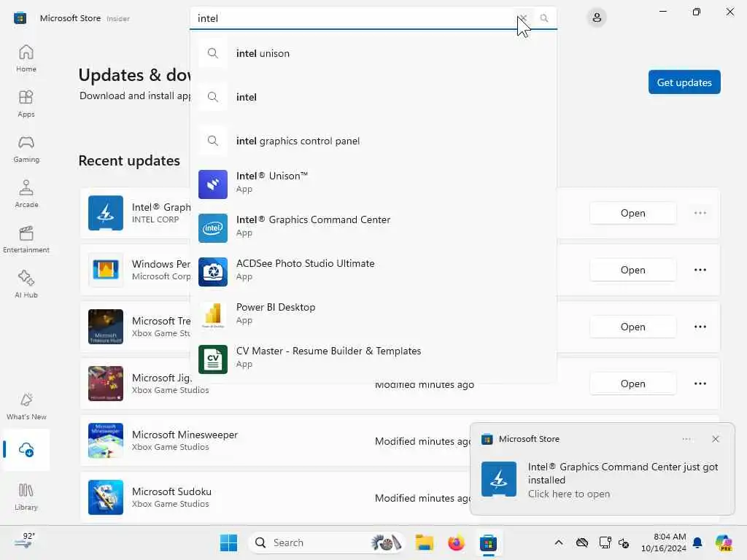
Task: Open Entertainment in the sidebar
Action: 26,239
